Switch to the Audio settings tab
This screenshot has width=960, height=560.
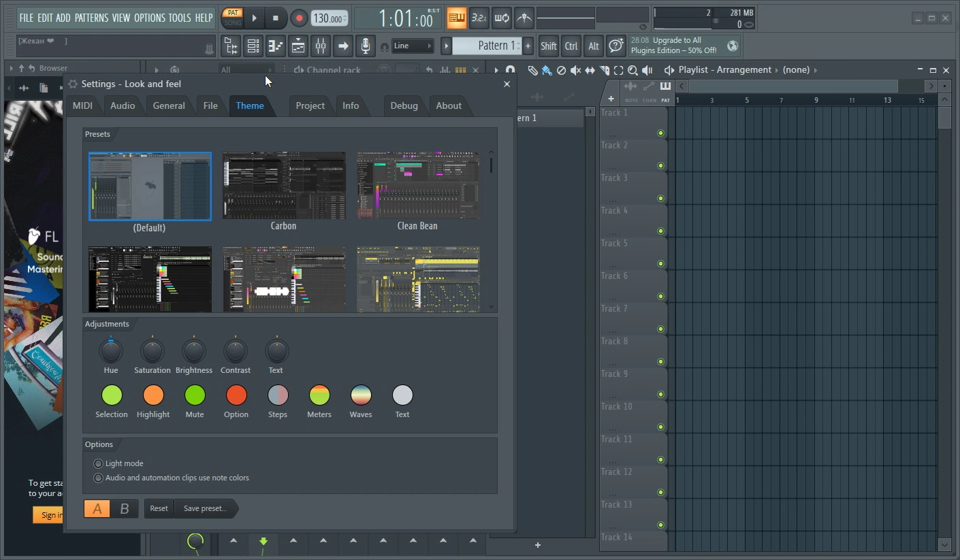tap(123, 105)
